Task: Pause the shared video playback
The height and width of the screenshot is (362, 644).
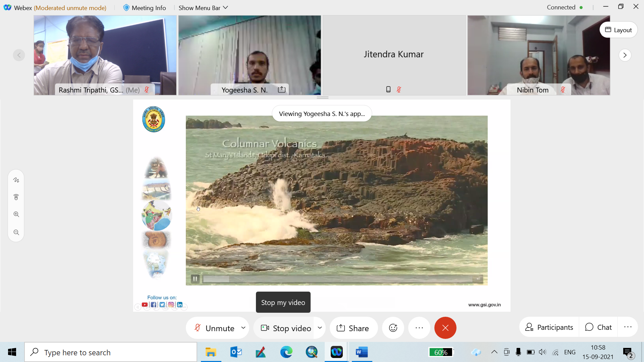Action: (195, 279)
